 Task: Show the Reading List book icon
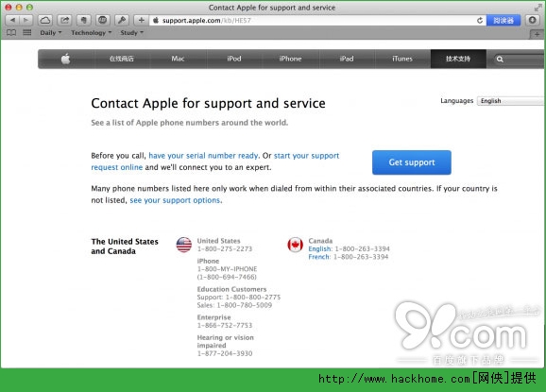(11, 33)
